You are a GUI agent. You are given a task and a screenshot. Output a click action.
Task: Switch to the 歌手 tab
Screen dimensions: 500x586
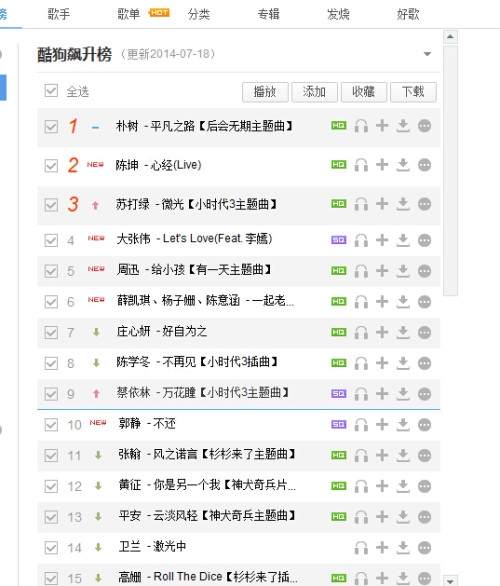[59, 14]
